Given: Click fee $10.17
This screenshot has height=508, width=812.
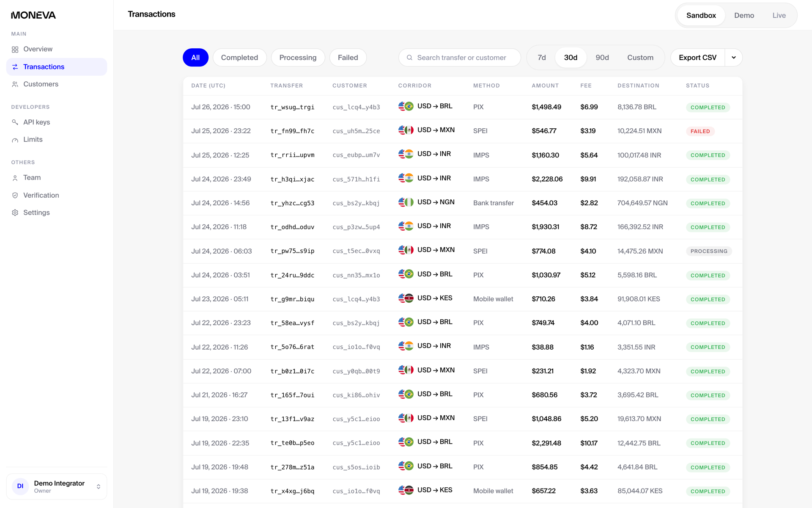Looking at the screenshot, I should click(589, 443).
